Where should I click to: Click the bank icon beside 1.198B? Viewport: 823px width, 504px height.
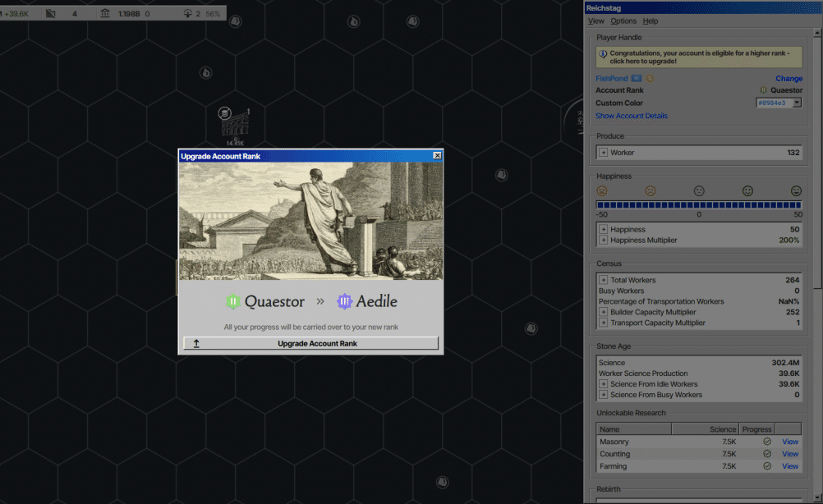(105, 13)
